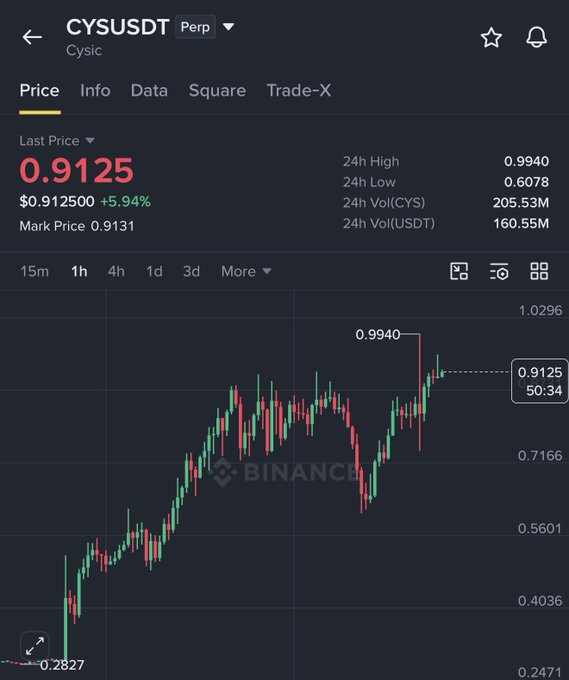Tap the 24h High value 0.9940

pos(526,161)
